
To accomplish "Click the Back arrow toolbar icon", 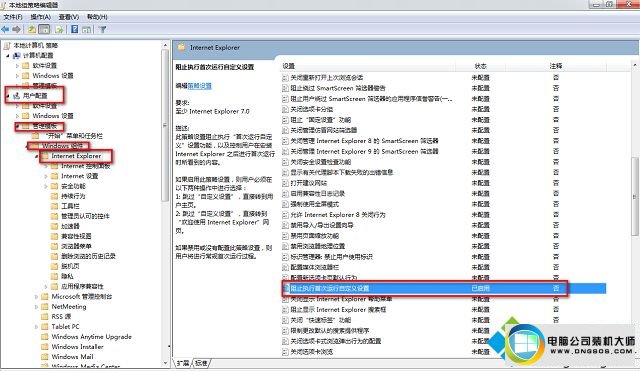I will point(5,29).
